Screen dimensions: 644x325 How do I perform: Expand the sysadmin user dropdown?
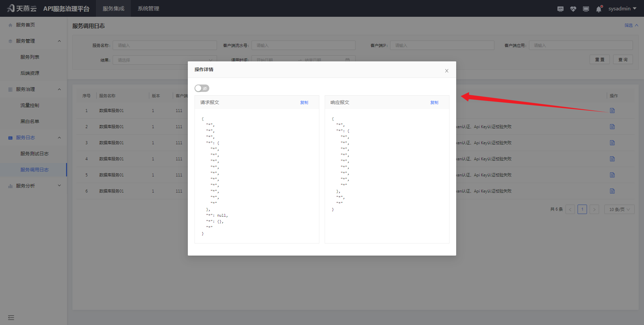[622, 9]
